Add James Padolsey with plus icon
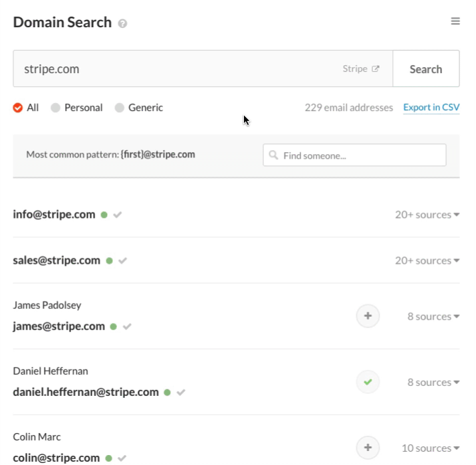The width and height of the screenshot is (476, 465). [x=368, y=316]
